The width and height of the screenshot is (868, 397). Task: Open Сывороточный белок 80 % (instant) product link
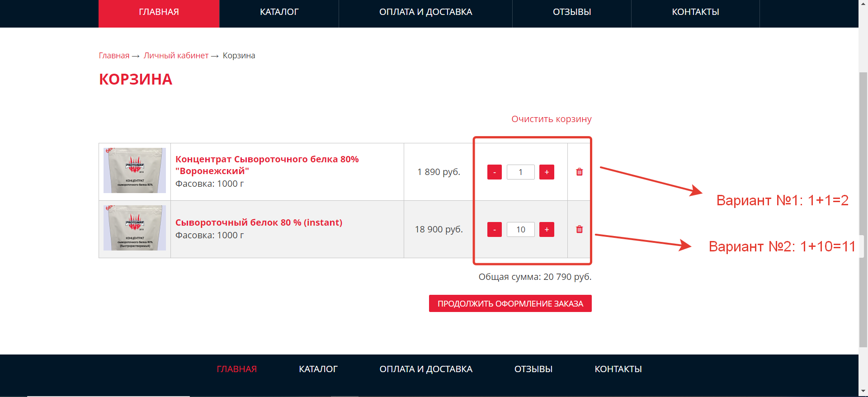click(259, 222)
